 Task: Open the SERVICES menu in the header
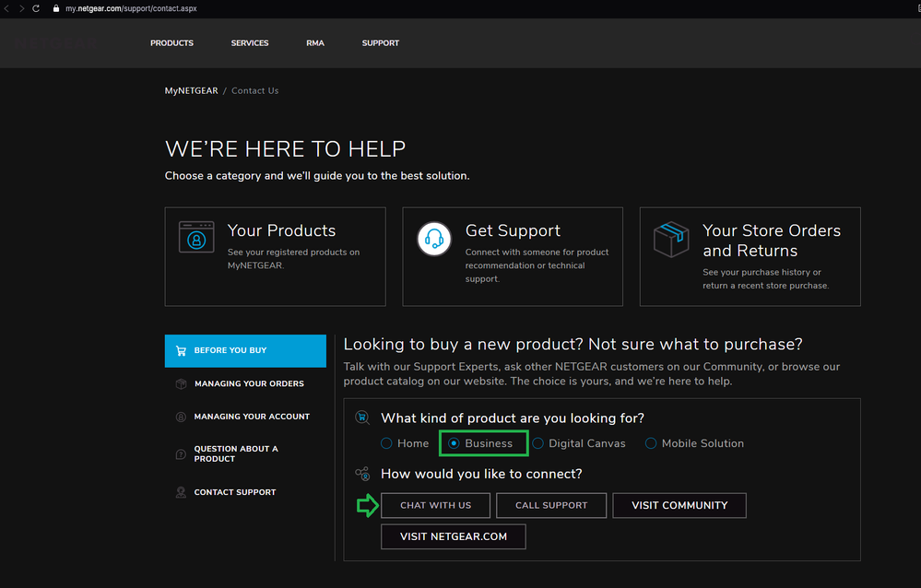point(250,43)
